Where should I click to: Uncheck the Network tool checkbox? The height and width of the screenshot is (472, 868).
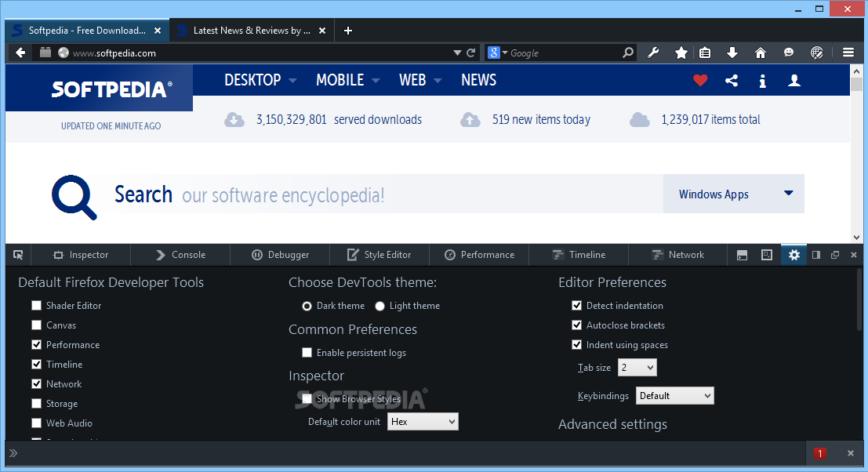37,384
